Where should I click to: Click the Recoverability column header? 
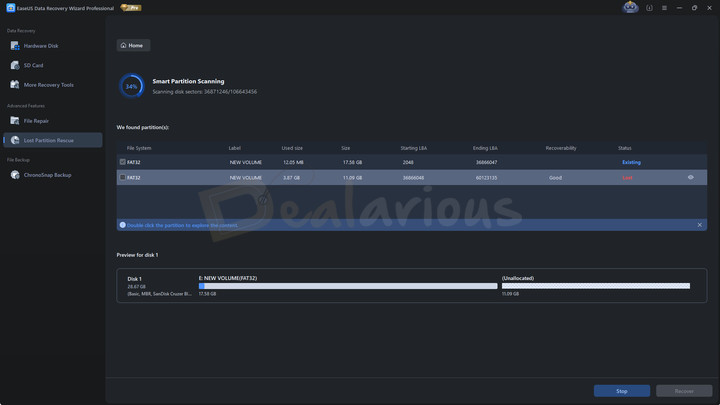[x=561, y=148]
